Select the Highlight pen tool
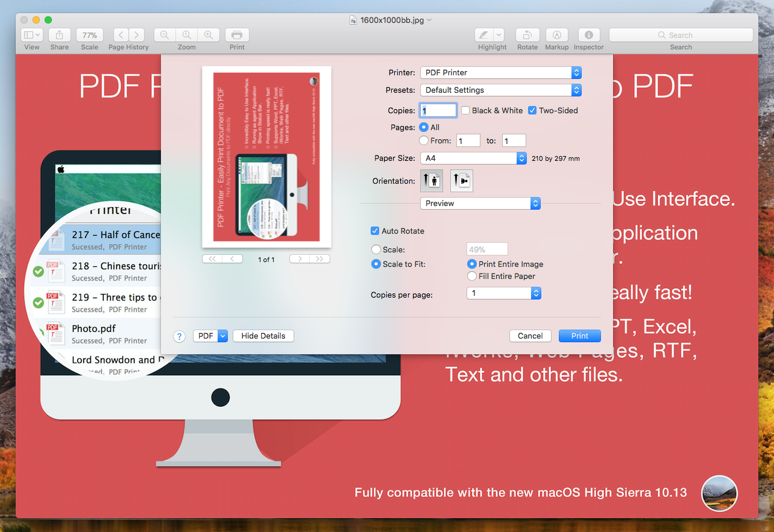Screen dimensions: 774x532 point(484,35)
